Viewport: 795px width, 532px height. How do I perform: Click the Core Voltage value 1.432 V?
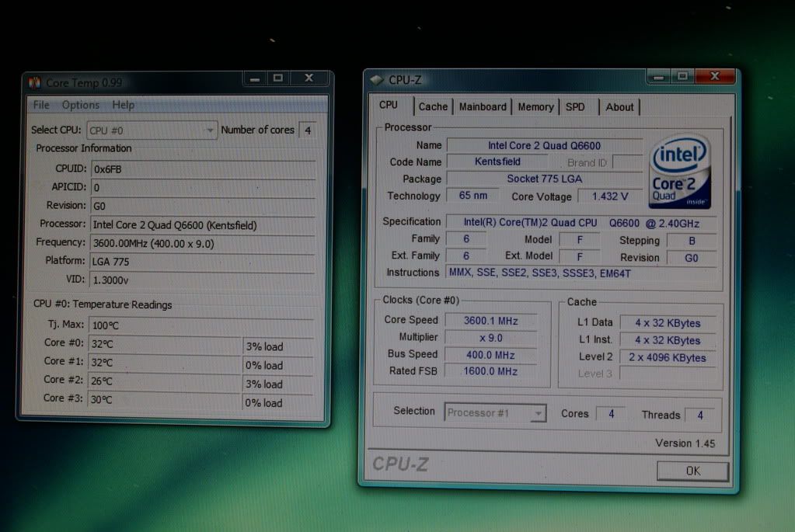(x=610, y=196)
